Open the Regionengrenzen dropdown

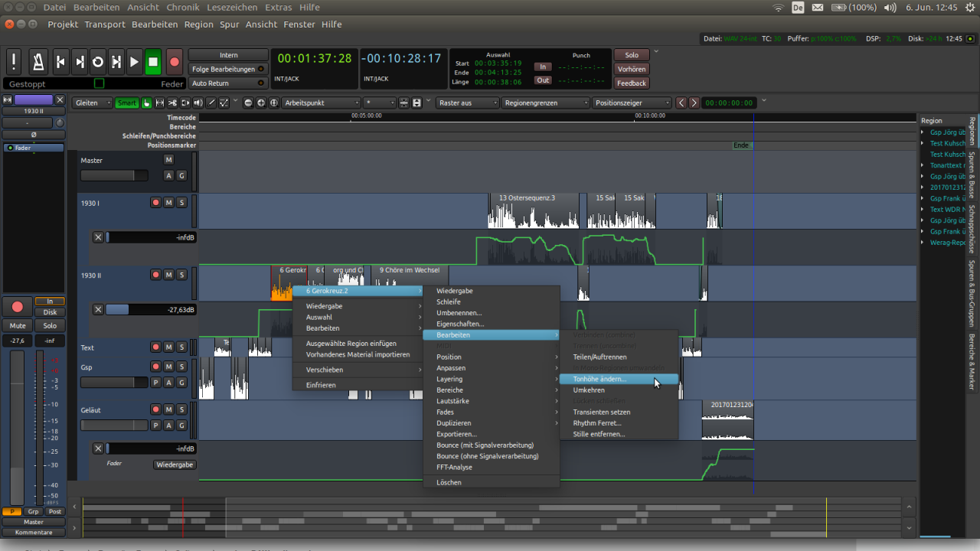pyautogui.click(x=545, y=103)
